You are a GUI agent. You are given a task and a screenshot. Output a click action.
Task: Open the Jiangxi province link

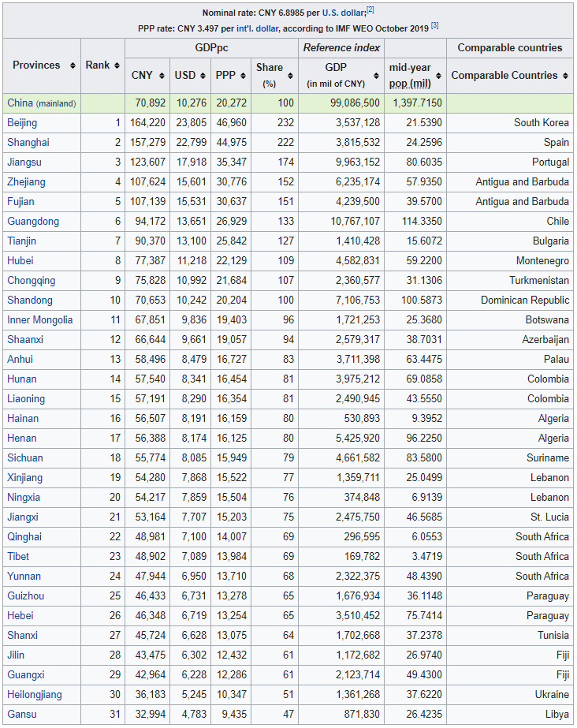click(23, 517)
